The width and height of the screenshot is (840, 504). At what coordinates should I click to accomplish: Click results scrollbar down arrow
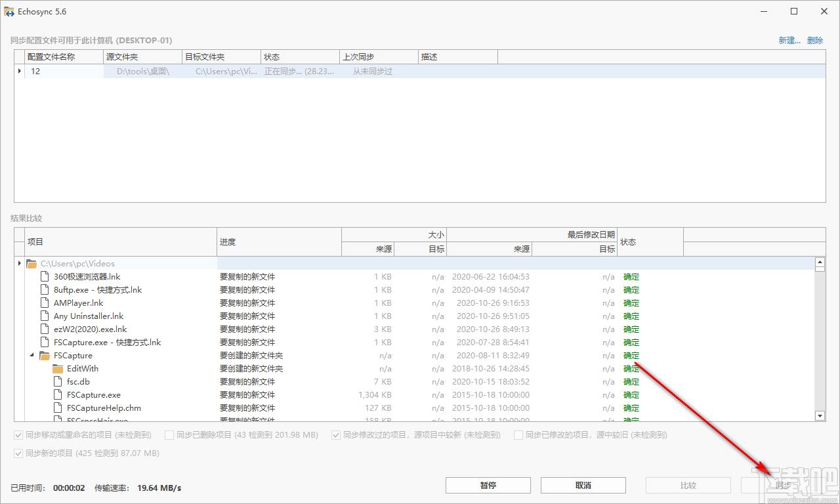(x=820, y=416)
